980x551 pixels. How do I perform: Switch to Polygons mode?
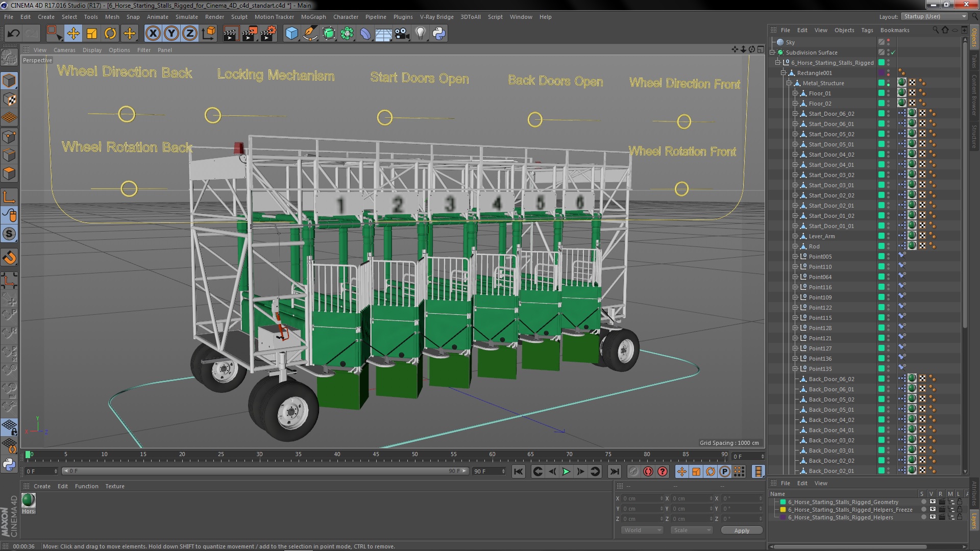pyautogui.click(x=9, y=174)
